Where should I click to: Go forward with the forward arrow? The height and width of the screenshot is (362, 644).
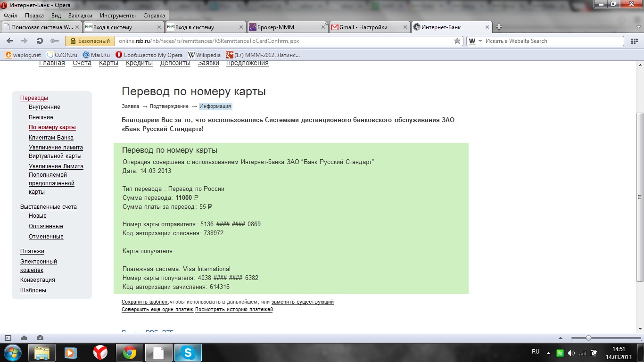(24, 41)
